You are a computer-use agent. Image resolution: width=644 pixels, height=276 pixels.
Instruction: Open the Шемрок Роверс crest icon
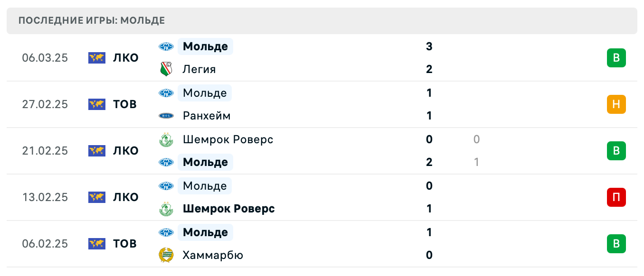point(166,139)
